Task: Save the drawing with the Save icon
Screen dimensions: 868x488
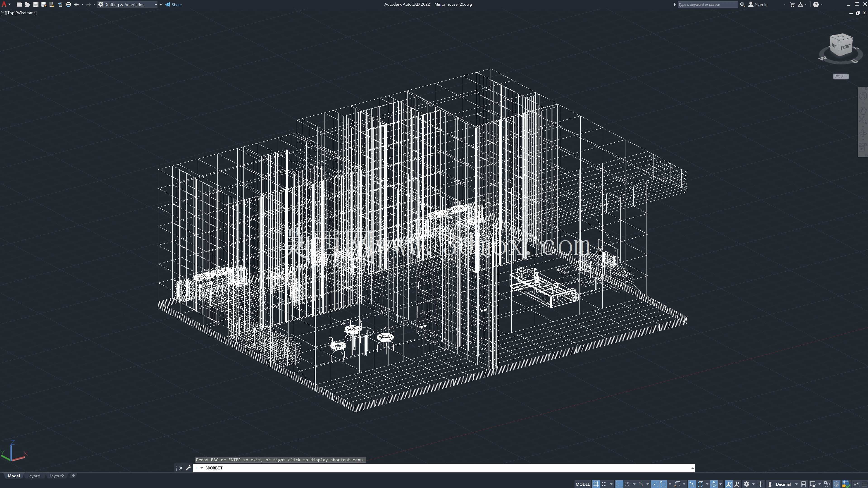Action: (x=35, y=4)
